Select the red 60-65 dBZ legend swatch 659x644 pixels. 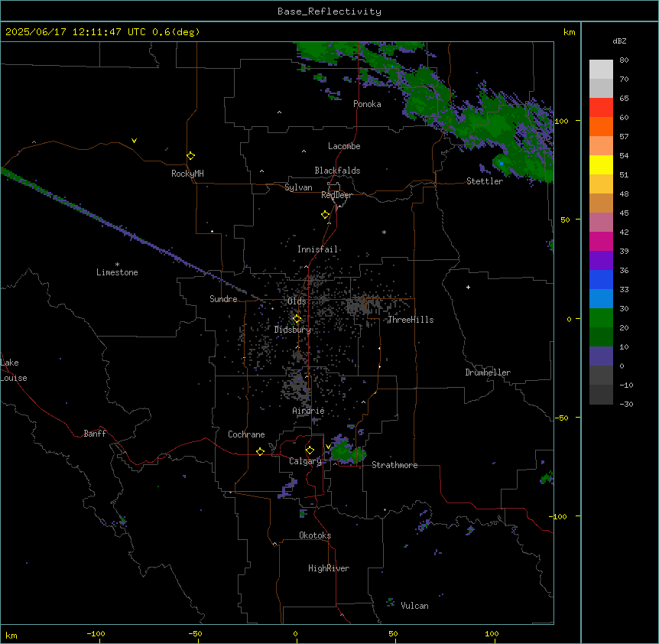(601, 108)
